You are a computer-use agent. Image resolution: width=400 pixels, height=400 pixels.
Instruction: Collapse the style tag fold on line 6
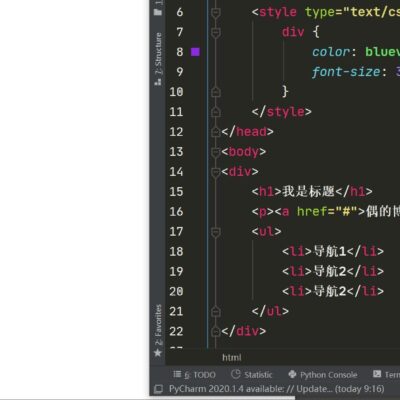216,13
